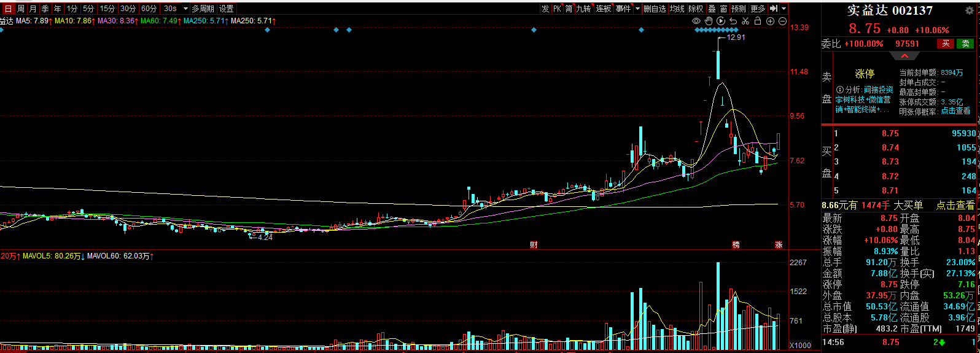
Task: Click the stock title 实益达 002137
Action: coord(890,10)
